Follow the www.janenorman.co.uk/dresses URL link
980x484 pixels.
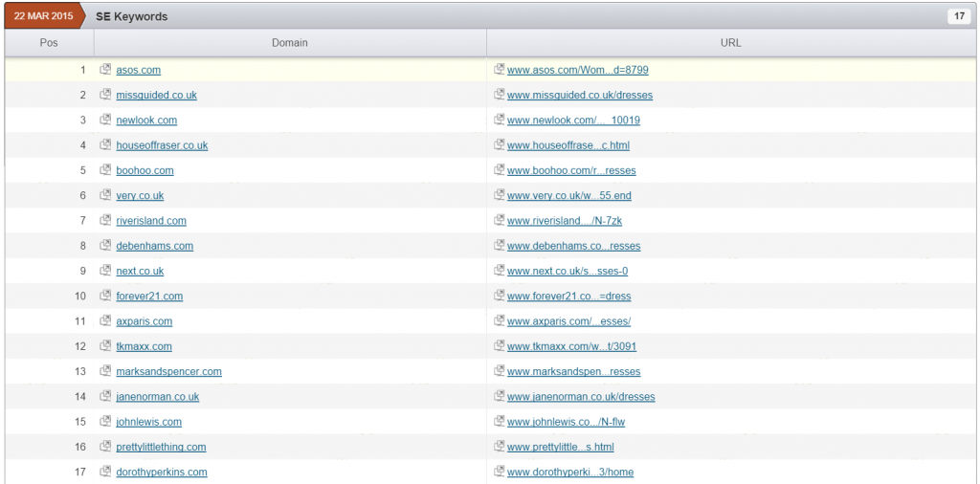coord(581,397)
